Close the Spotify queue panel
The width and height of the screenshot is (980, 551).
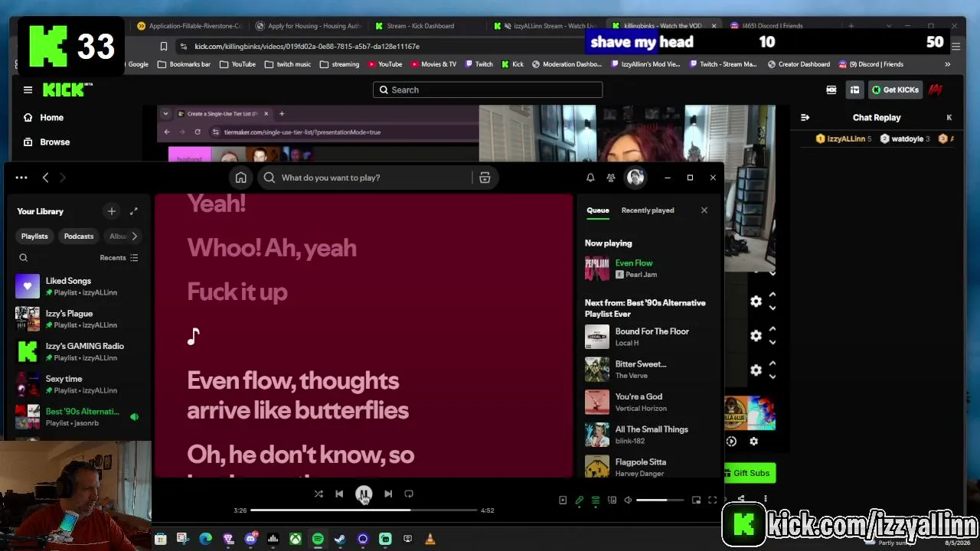click(x=704, y=210)
